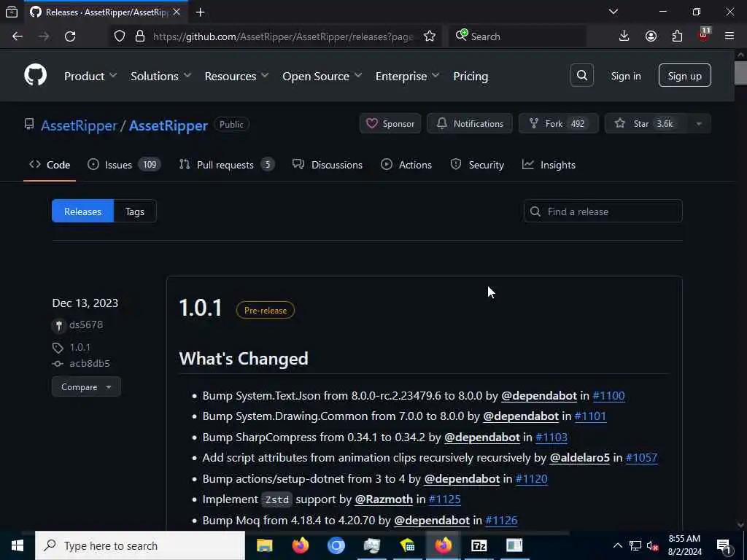Show hidden tray icons chevron
This screenshot has height=560, width=747.
click(617, 545)
